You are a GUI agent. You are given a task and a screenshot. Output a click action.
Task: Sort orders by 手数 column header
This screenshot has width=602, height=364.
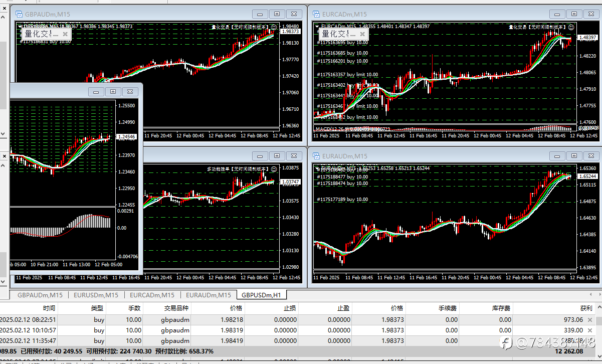point(125,308)
